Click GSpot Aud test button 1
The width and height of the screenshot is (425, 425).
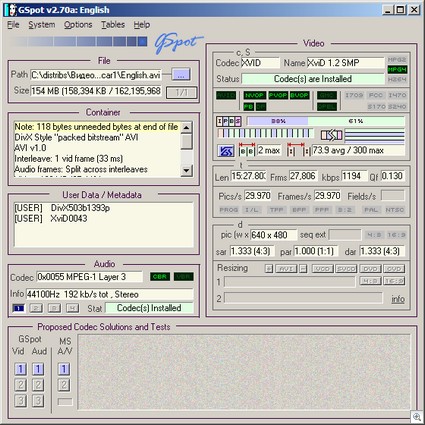38,369
